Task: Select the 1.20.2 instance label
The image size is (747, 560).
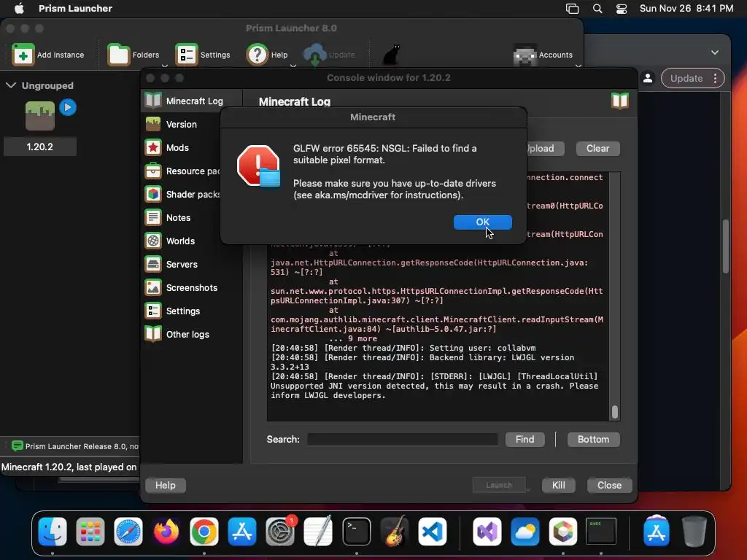Action: [x=40, y=147]
